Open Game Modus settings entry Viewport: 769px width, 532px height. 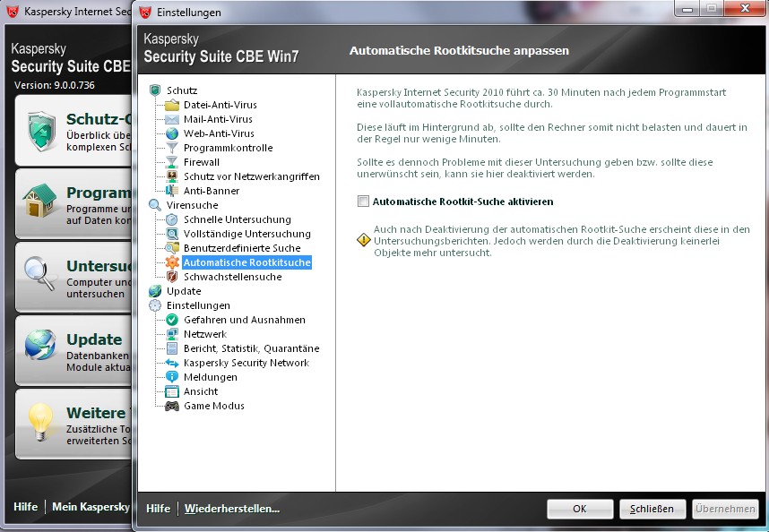pos(214,406)
